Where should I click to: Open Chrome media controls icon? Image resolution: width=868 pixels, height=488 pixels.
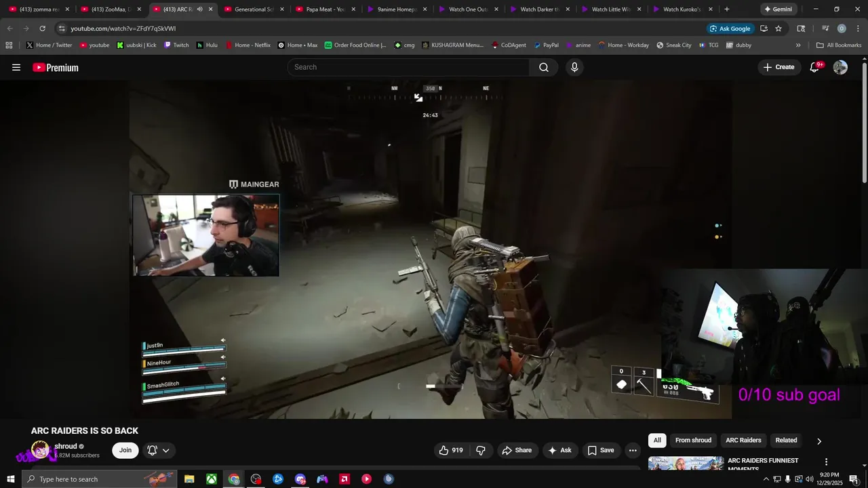[x=825, y=28]
